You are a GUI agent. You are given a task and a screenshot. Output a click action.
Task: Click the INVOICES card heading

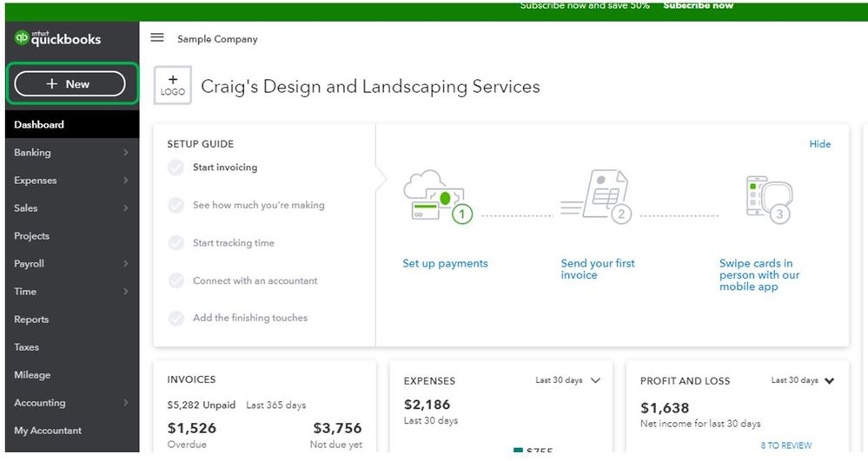pyautogui.click(x=191, y=379)
